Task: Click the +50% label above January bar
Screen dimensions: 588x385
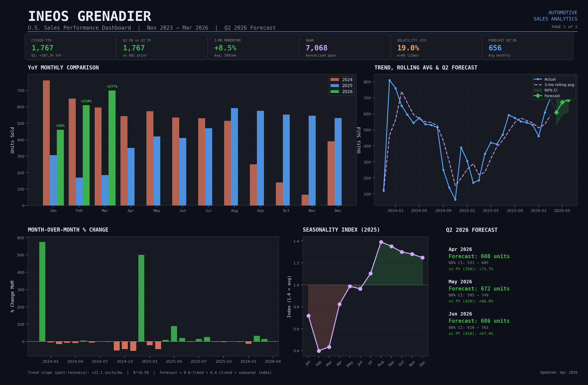Action: (60, 126)
